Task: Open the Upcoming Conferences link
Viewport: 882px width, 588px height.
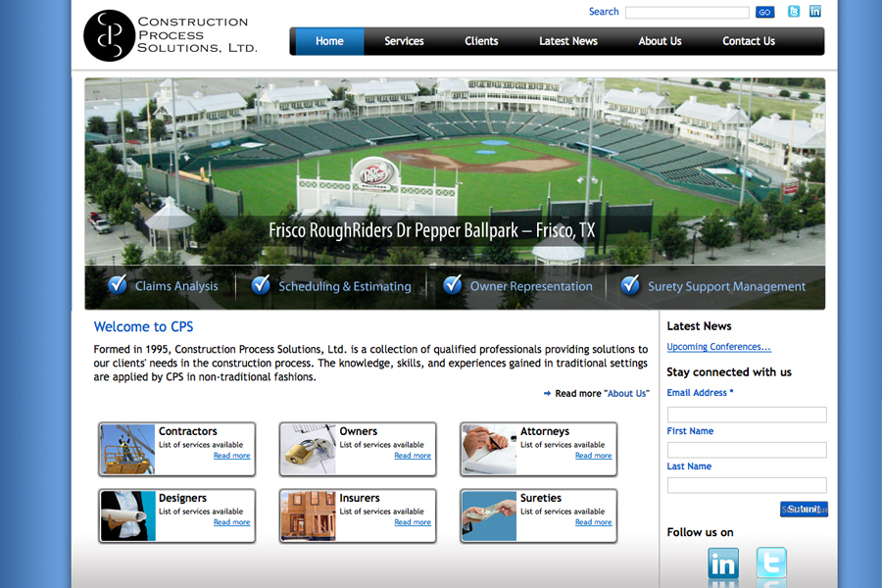Action: pyautogui.click(x=718, y=346)
